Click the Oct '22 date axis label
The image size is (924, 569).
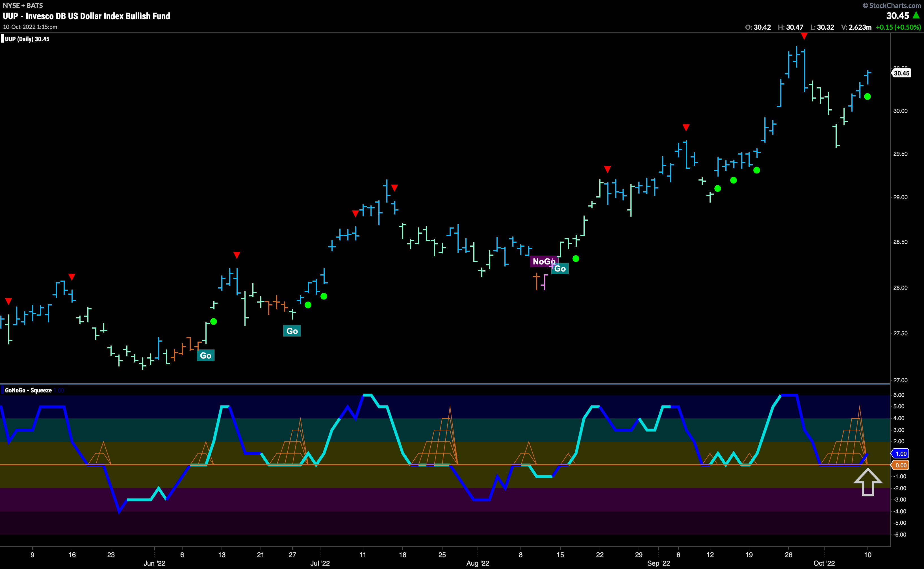coord(824,563)
